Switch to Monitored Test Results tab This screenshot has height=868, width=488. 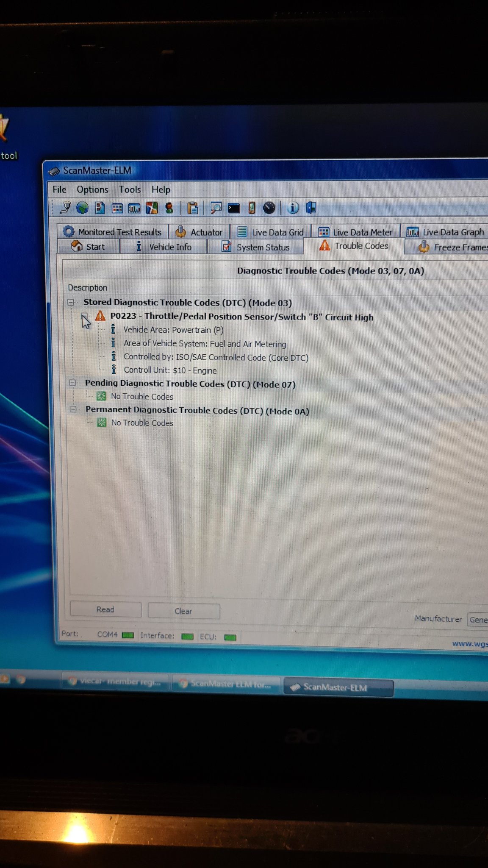(112, 232)
